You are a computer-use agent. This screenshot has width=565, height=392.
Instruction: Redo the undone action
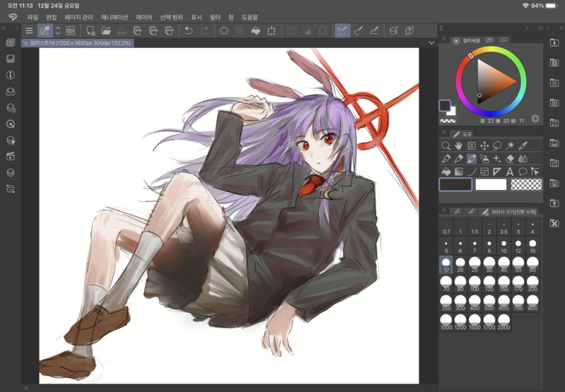[x=204, y=30]
